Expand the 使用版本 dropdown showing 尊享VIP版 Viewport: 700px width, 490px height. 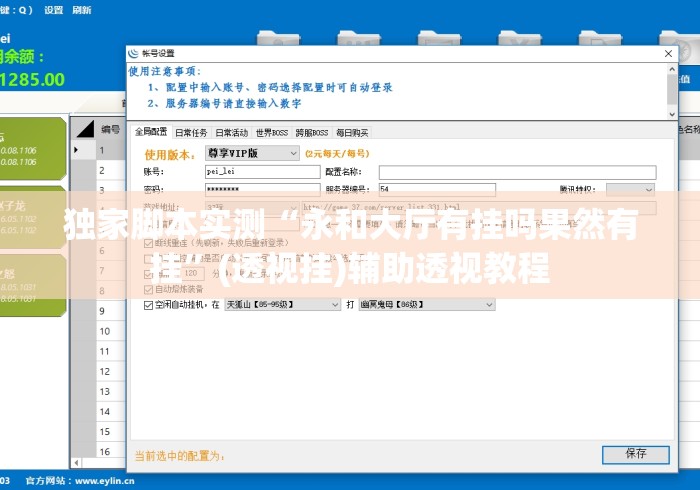pyautogui.click(x=252, y=153)
